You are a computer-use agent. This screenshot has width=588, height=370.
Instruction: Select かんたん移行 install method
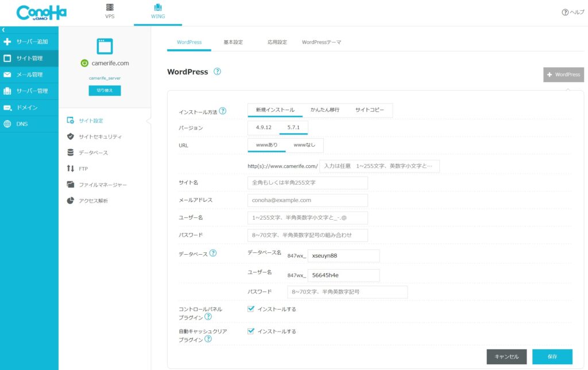pos(325,110)
